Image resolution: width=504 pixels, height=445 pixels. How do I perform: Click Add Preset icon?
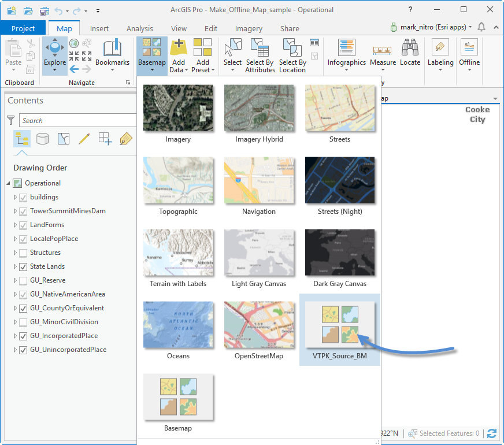pyautogui.click(x=202, y=47)
